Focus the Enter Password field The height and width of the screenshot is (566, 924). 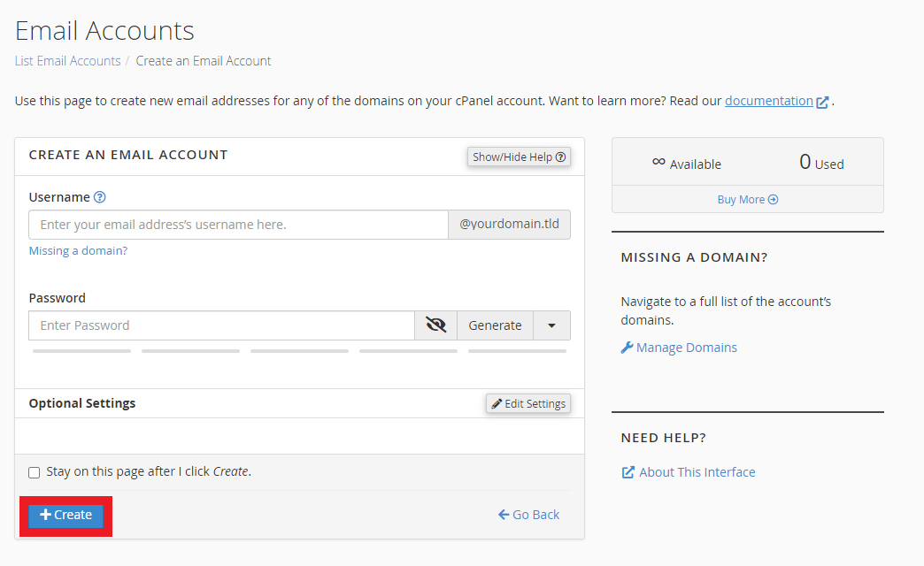[x=221, y=325]
